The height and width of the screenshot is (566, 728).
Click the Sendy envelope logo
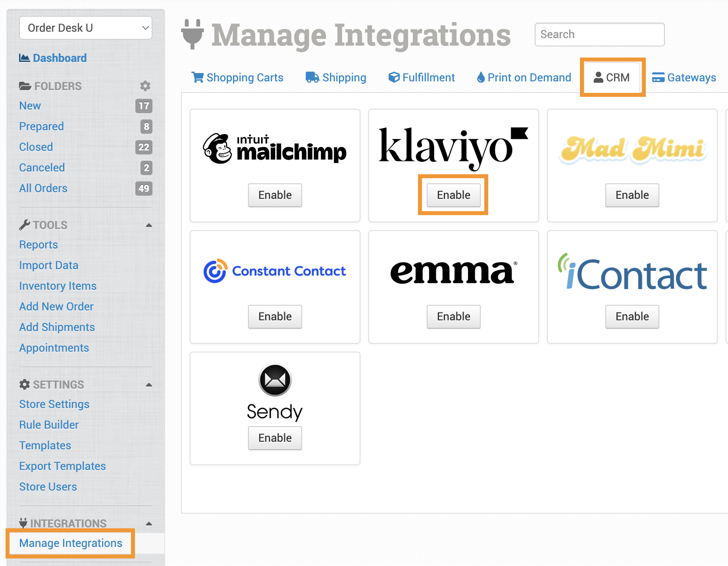(x=274, y=380)
